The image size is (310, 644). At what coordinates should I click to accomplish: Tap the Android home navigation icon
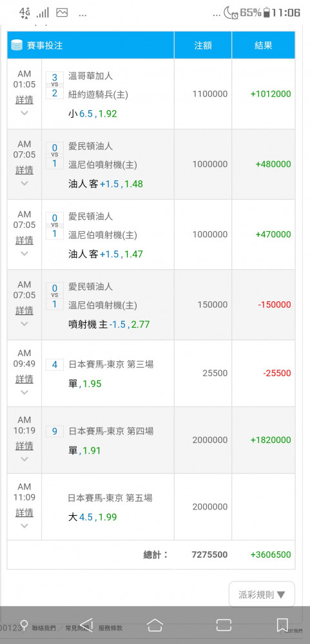[155, 625]
